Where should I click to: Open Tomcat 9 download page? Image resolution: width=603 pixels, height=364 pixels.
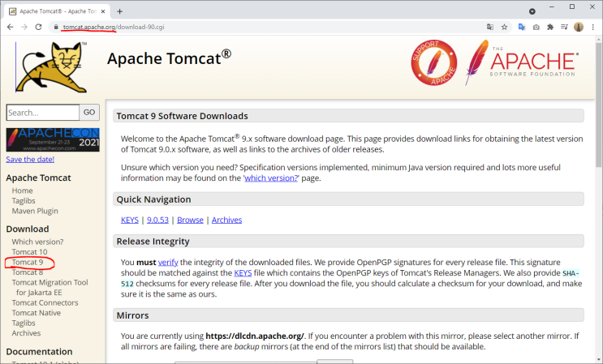pyautogui.click(x=28, y=262)
